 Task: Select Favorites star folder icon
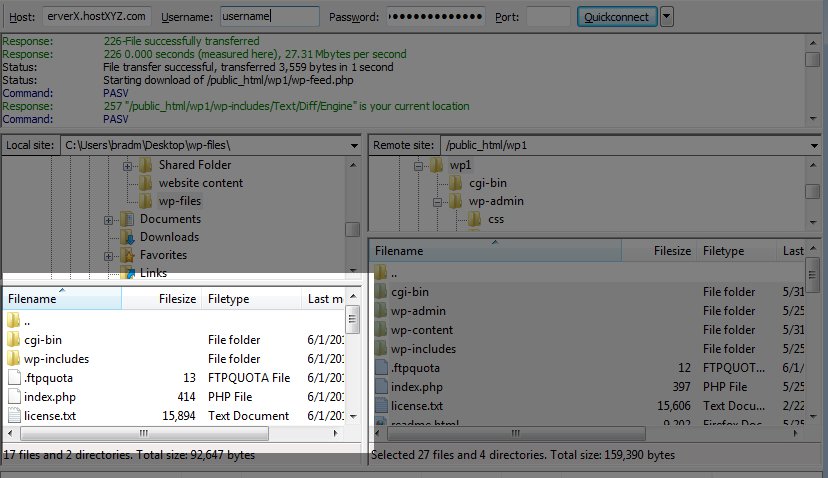[127, 255]
